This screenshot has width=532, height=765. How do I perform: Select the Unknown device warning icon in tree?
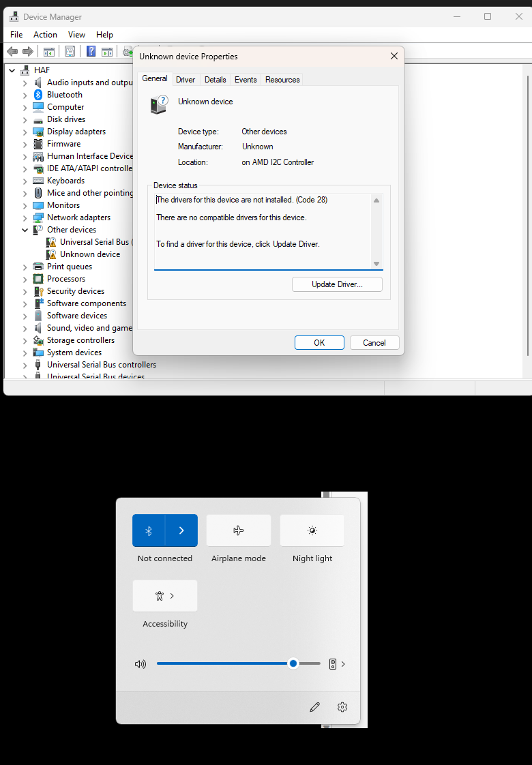coord(51,254)
